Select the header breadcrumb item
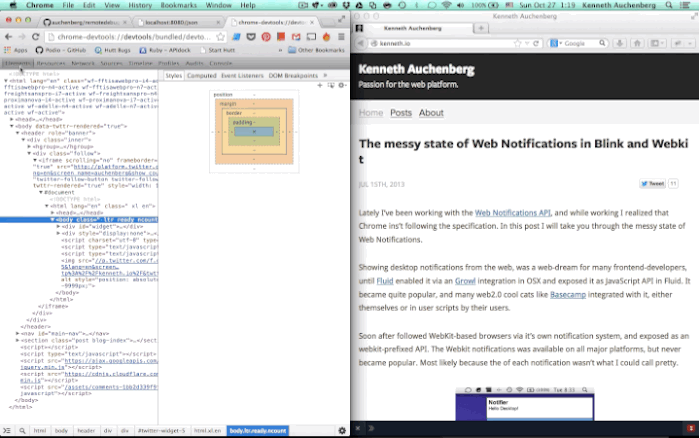 point(86,431)
